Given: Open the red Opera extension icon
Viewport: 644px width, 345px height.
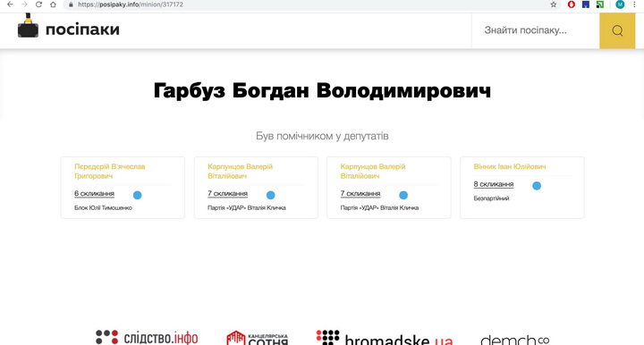Looking at the screenshot, I should 572,4.
